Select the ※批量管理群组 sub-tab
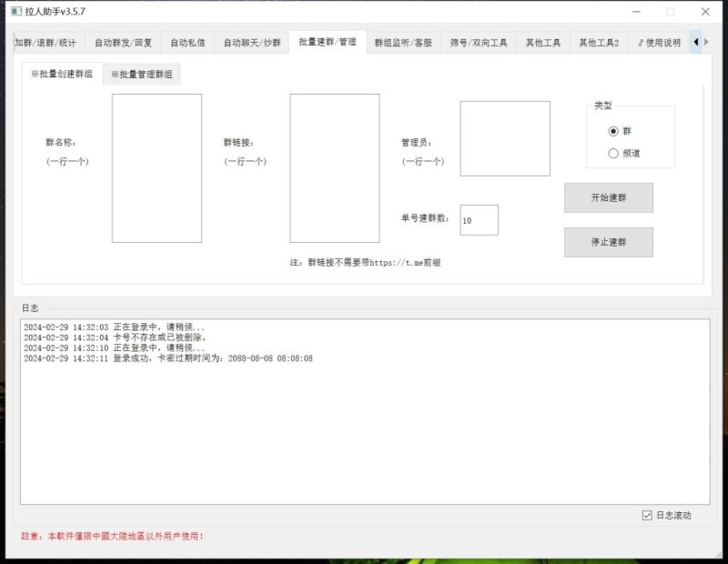 tap(142, 74)
